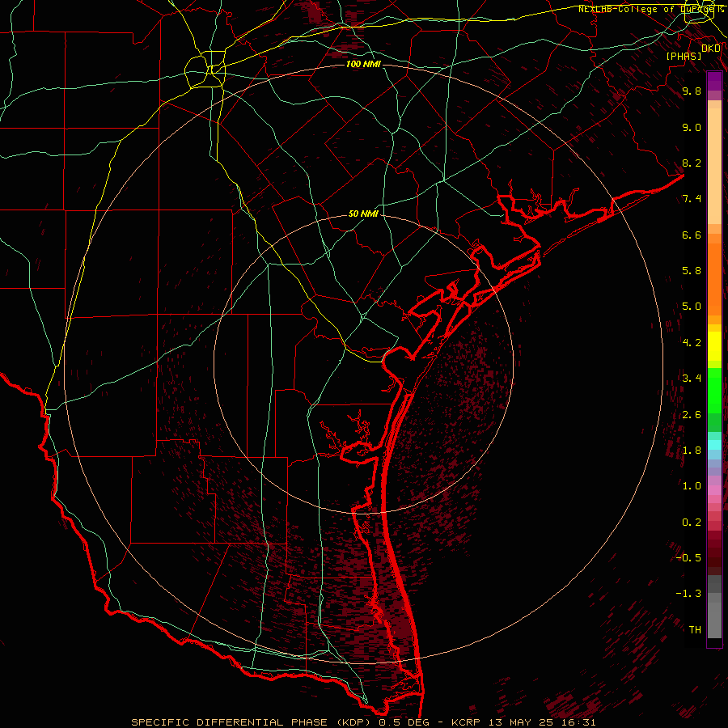Pick the bright green segment of color bar
This screenshot has height=728, width=728.
(714, 390)
